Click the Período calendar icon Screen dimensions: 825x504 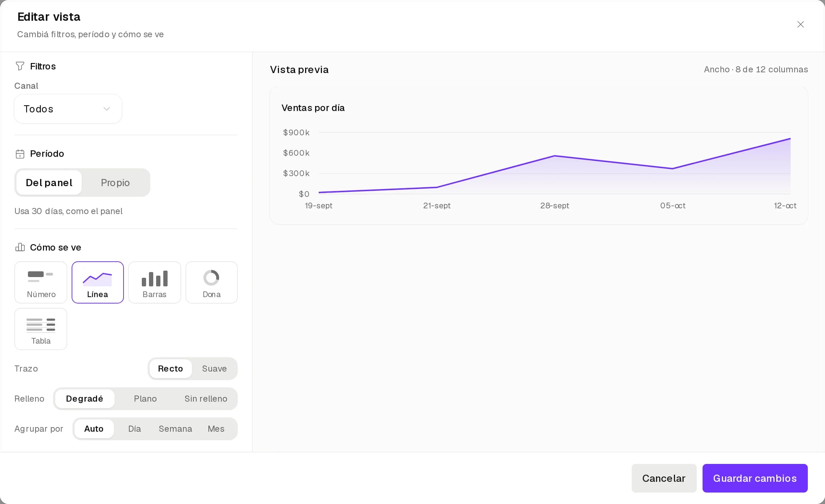(x=20, y=154)
